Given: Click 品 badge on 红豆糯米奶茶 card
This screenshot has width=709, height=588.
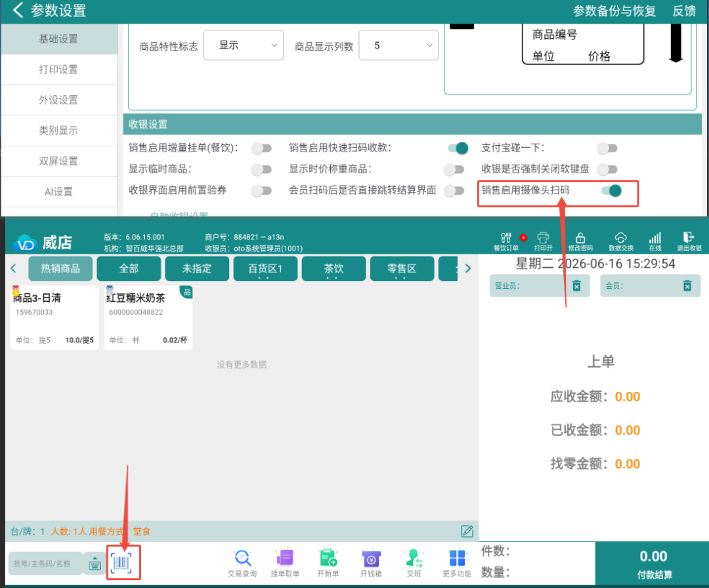Looking at the screenshot, I should pos(186,292).
